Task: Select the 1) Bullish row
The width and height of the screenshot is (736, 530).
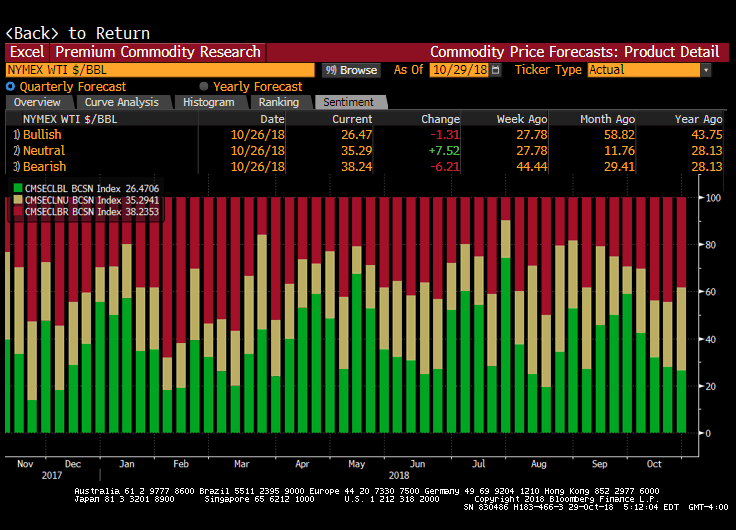Action: tap(364, 135)
